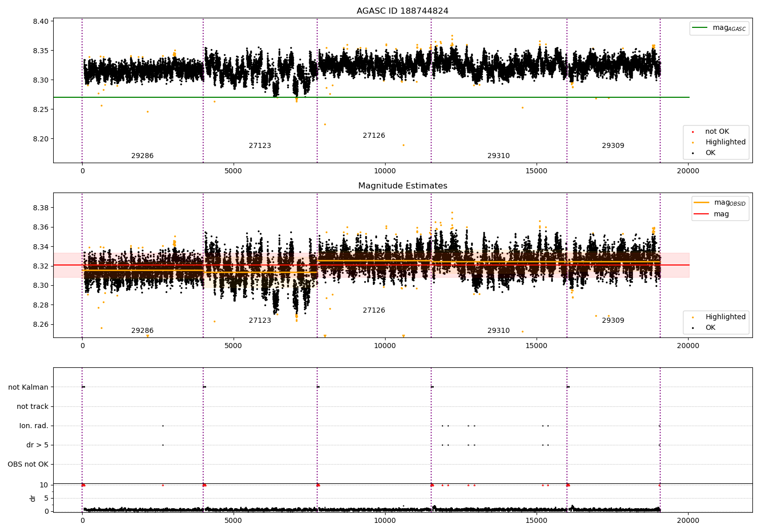Click the 'OBS not OK' axis label

(28, 464)
